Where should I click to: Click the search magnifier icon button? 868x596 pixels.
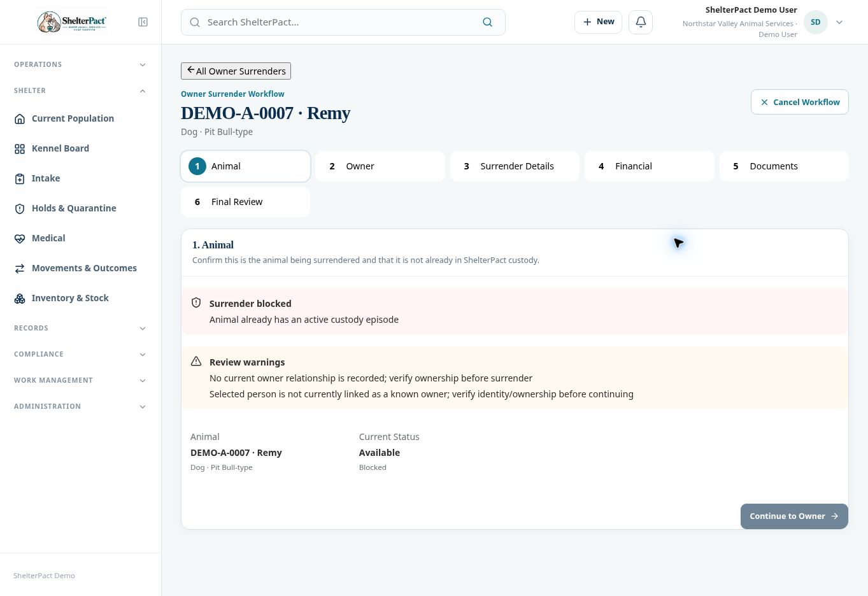(x=488, y=22)
